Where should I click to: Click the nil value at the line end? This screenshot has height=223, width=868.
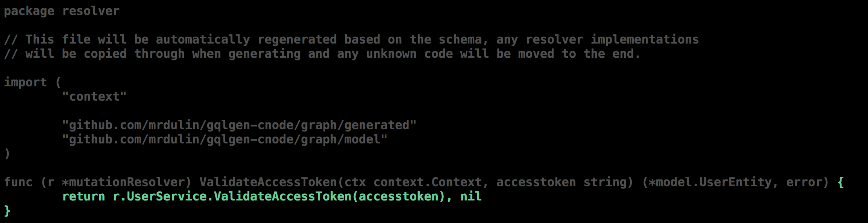[471, 196]
